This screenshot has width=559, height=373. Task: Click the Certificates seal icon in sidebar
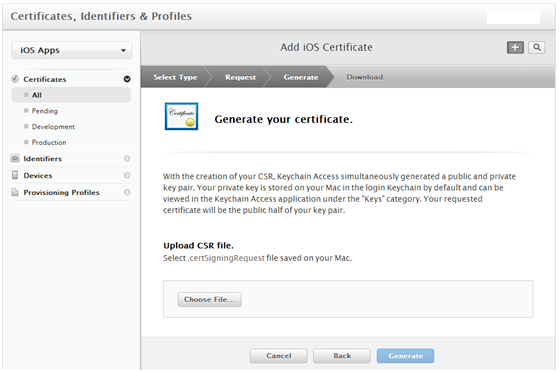pos(15,79)
